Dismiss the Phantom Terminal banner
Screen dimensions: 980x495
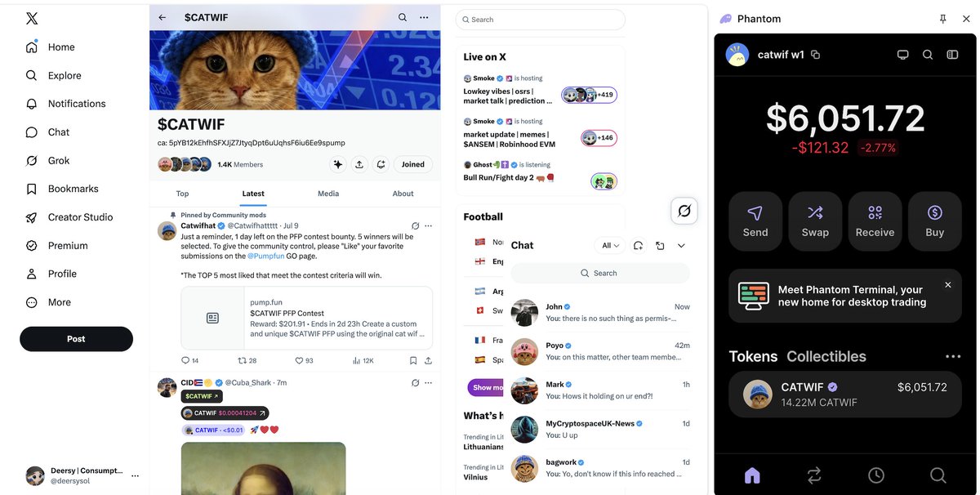(x=948, y=285)
